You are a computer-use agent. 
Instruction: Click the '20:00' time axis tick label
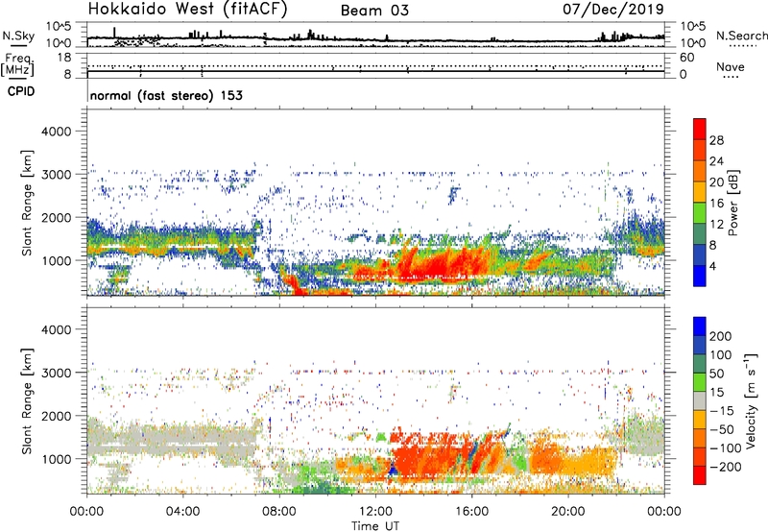tap(567, 512)
